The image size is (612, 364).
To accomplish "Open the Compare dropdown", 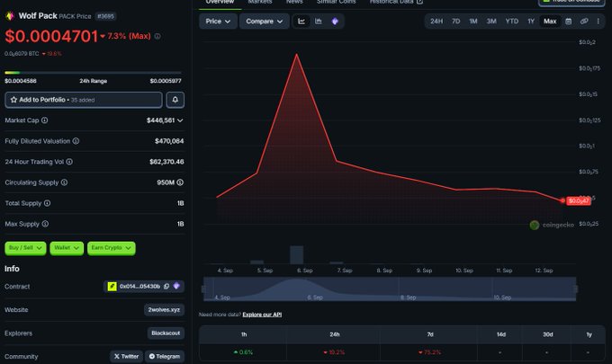I will tap(265, 22).
